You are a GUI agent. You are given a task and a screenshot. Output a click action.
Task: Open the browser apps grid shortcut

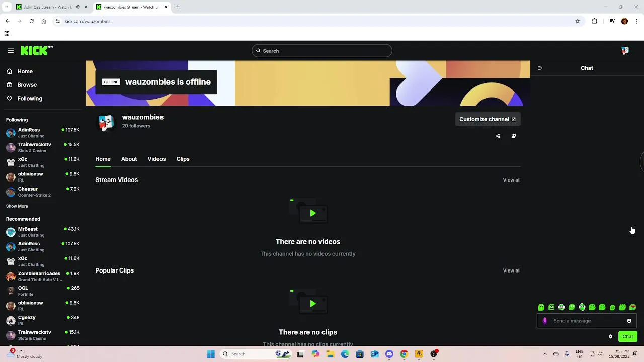click(7, 34)
